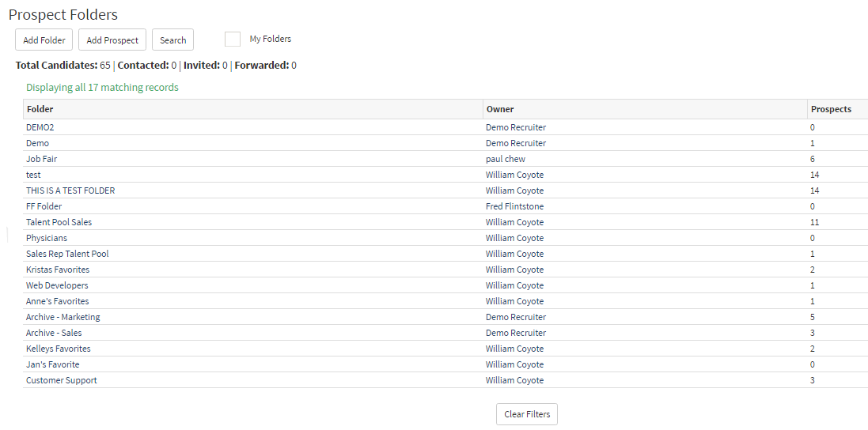The height and width of the screenshot is (430, 868).
Task: Open the Kelleys Favorites folder
Action: click(x=59, y=349)
